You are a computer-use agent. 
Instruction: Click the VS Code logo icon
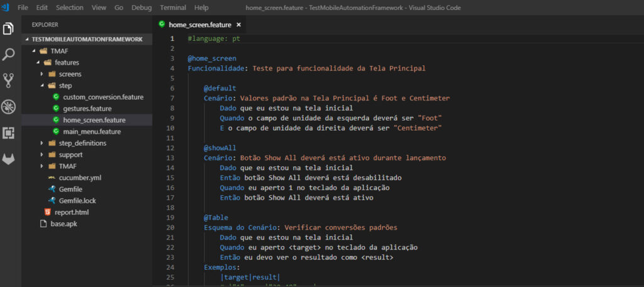pyautogui.click(x=5, y=7)
